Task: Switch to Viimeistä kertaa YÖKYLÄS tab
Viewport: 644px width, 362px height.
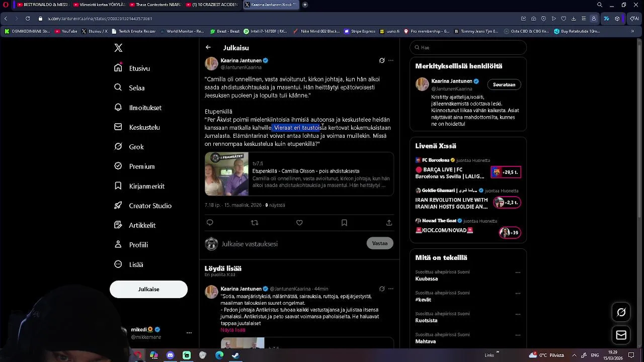Action: (99, 5)
